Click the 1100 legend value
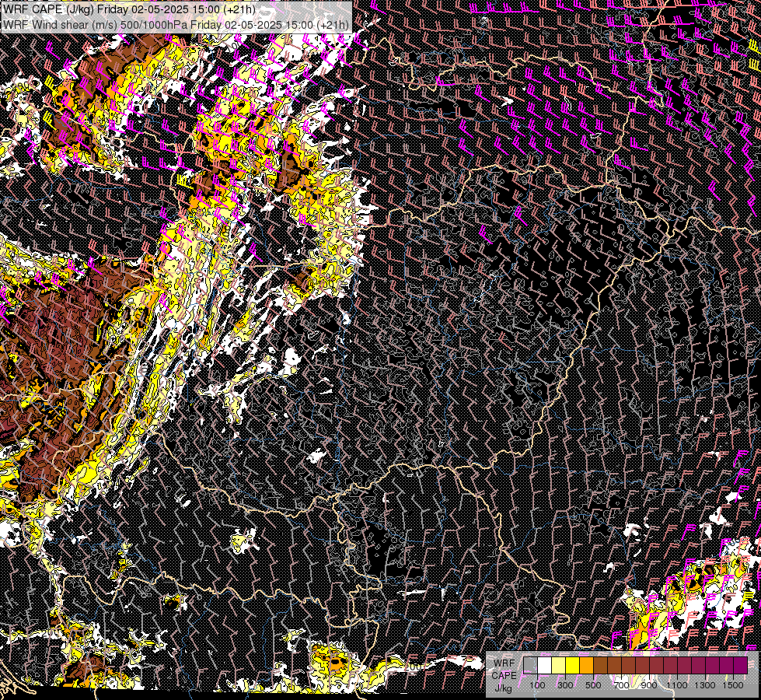 (x=676, y=685)
